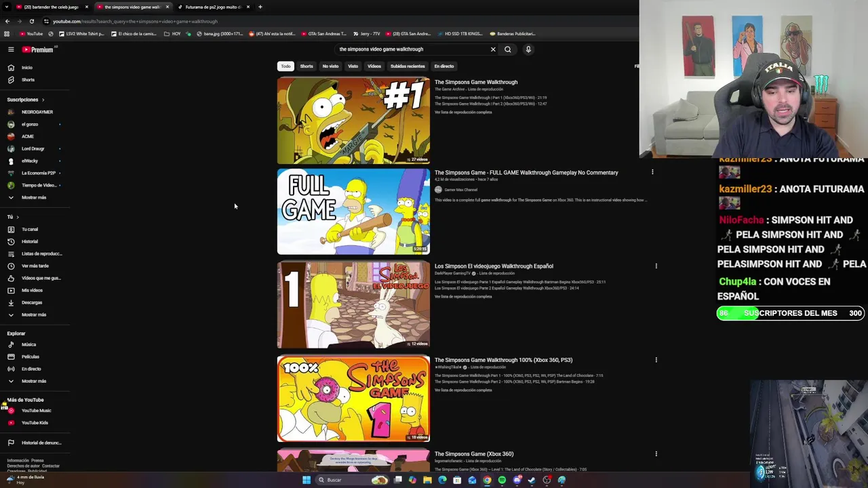Click the FULL GAME Homer bat thumbnail
The image size is (868, 488).
click(x=353, y=212)
